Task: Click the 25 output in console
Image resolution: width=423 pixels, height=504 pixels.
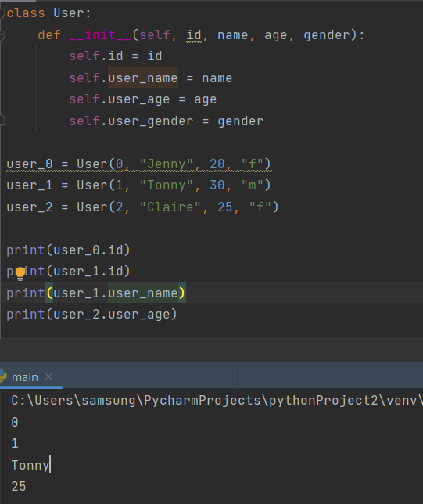Action: pyautogui.click(x=18, y=486)
